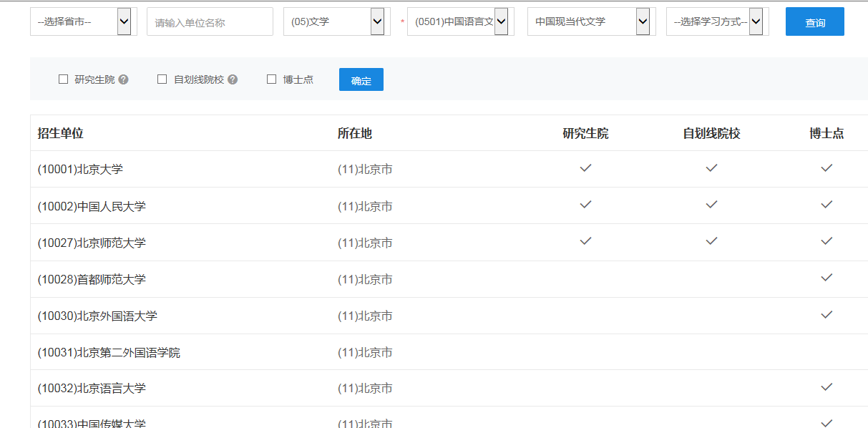Click 北京师范大学 博士点 checkmark

pyautogui.click(x=826, y=240)
